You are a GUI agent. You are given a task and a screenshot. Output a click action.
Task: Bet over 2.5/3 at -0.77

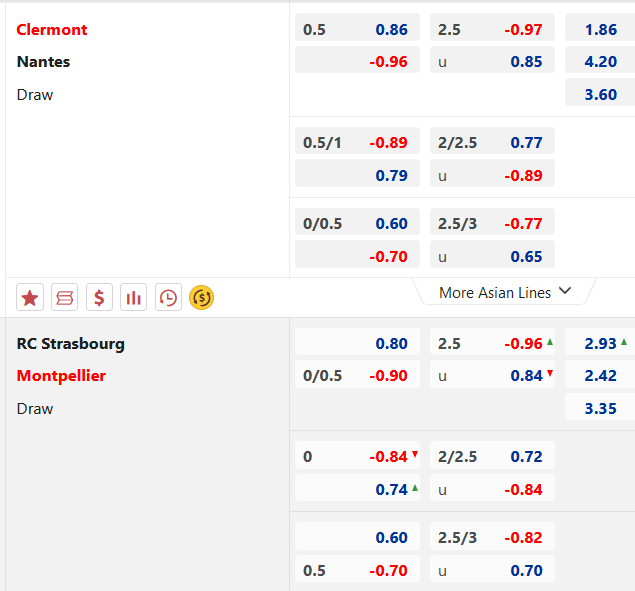click(x=492, y=222)
